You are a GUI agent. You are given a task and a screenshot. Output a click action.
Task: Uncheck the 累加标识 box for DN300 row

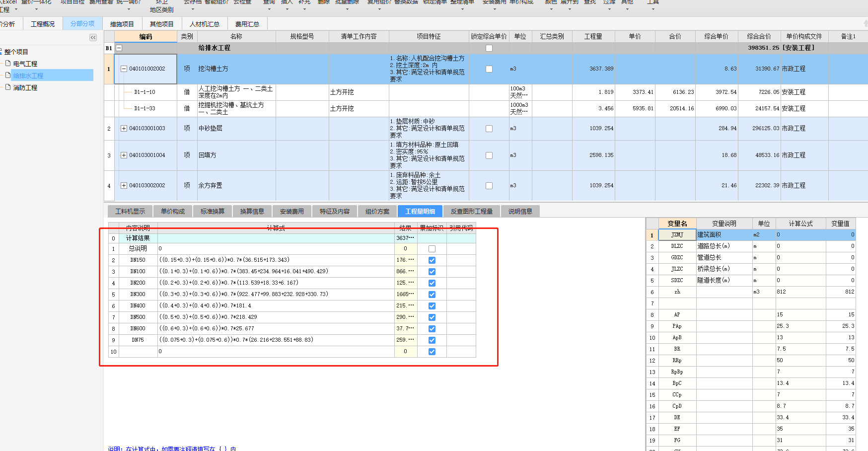[x=432, y=295]
